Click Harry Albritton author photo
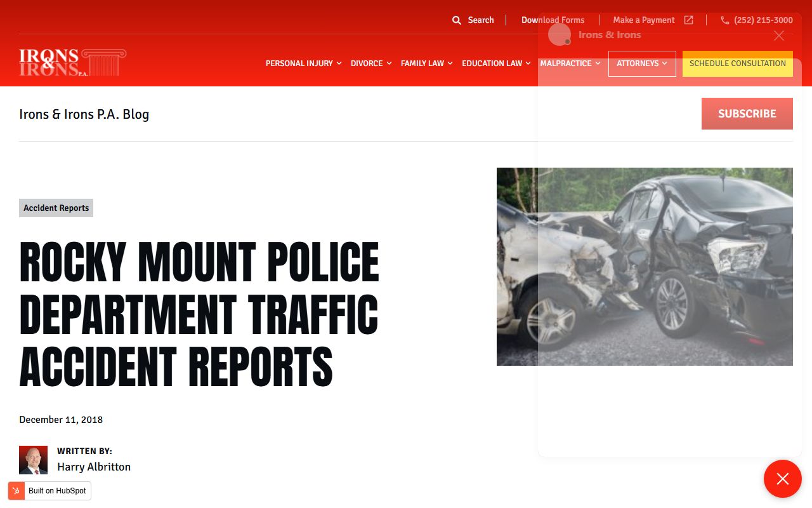 point(33,460)
